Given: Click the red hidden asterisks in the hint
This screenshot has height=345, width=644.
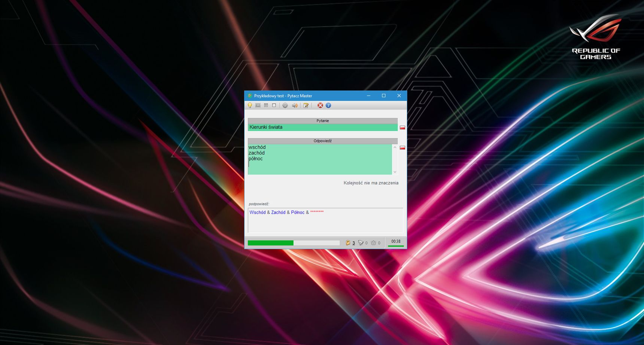Looking at the screenshot, I should tap(317, 212).
